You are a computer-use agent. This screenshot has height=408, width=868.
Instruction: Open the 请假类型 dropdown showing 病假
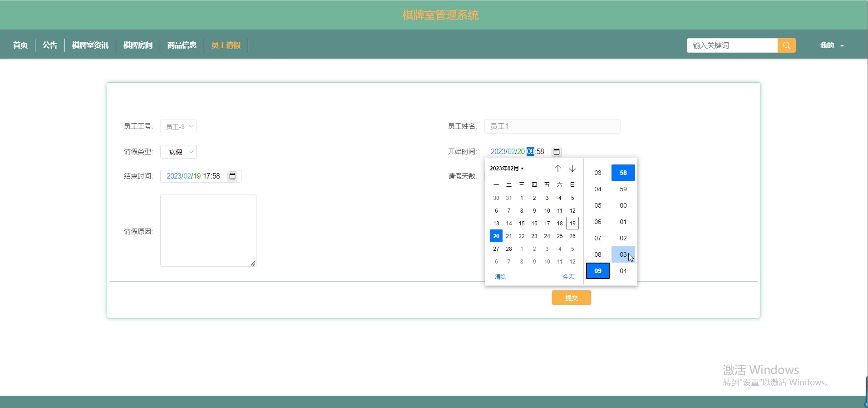[178, 152]
